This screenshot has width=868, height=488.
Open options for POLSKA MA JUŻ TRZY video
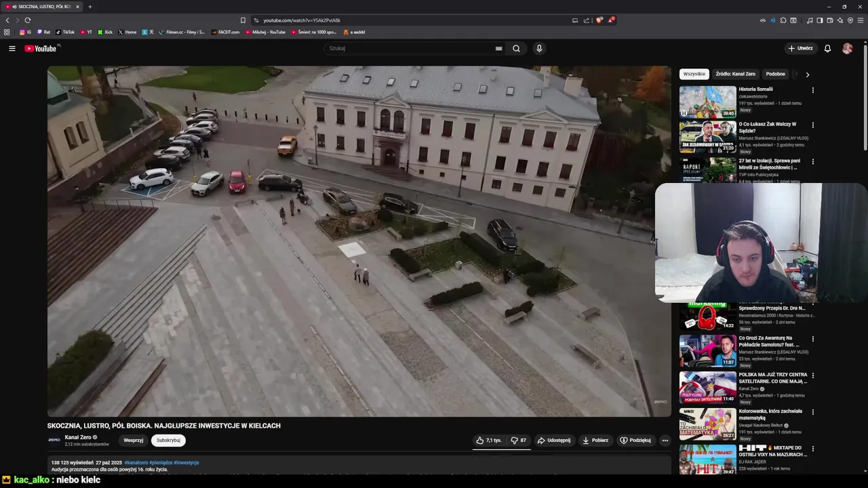click(812, 375)
